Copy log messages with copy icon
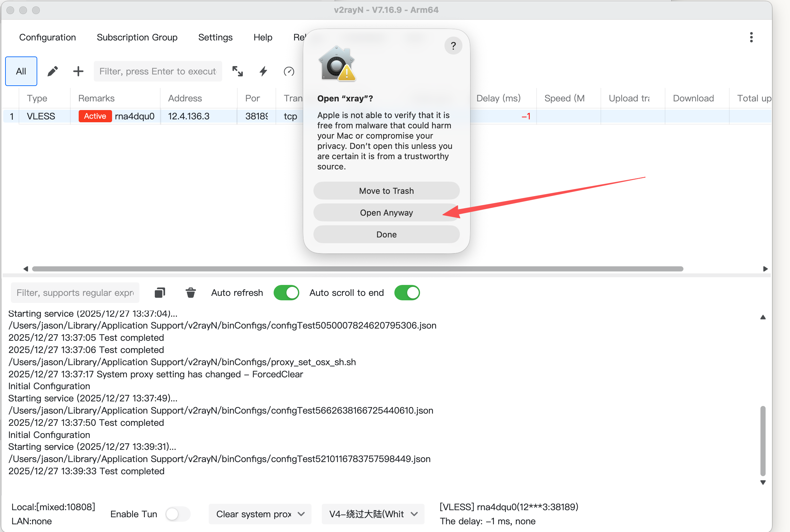The width and height of the screenshot is (790, 532). (160, 292)
